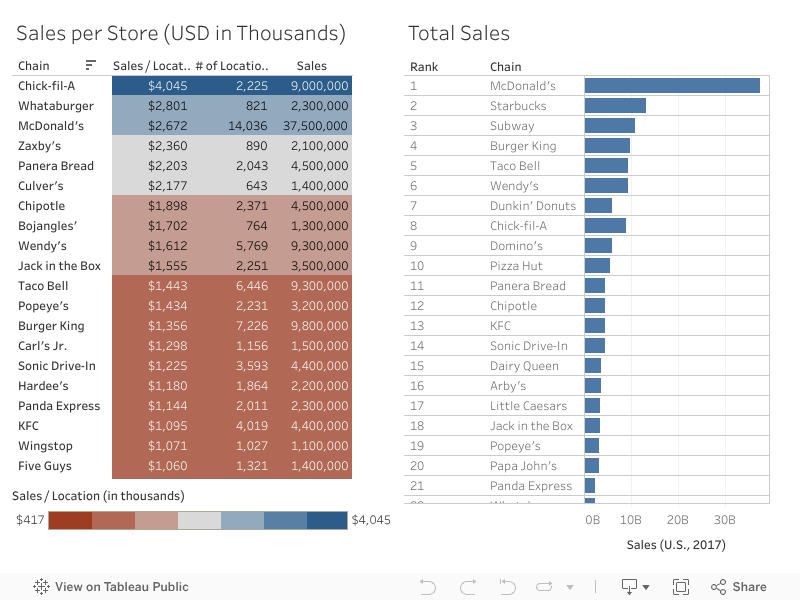Click the $1,225 cell for Sonic Drive-In
The height and width of the screenshot is (600, 800).
coord(167,365)
